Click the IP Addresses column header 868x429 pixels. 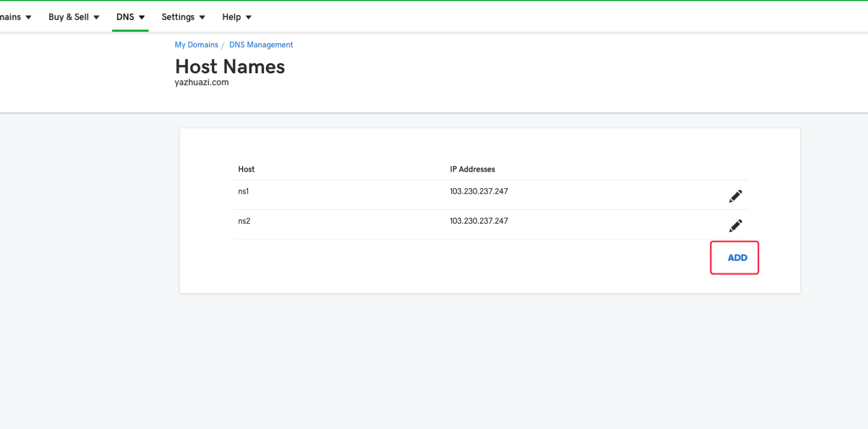click(472, 169)
